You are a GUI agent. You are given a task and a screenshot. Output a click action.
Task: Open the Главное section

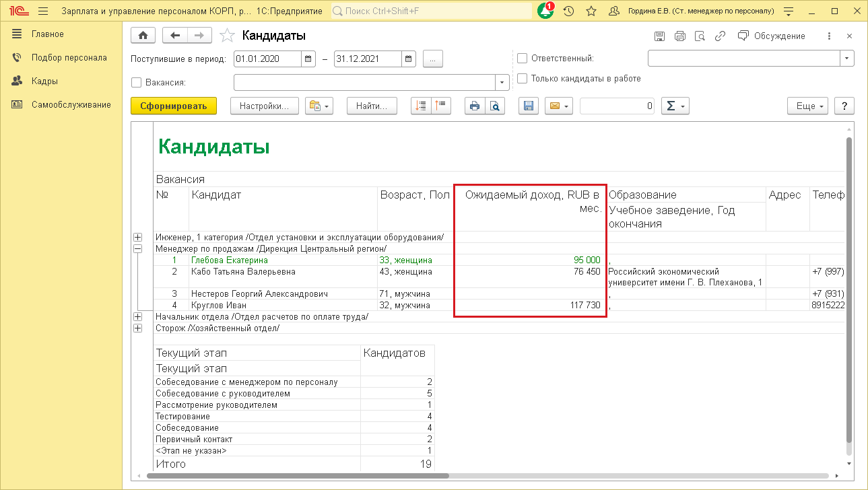(x=48, y=34)
